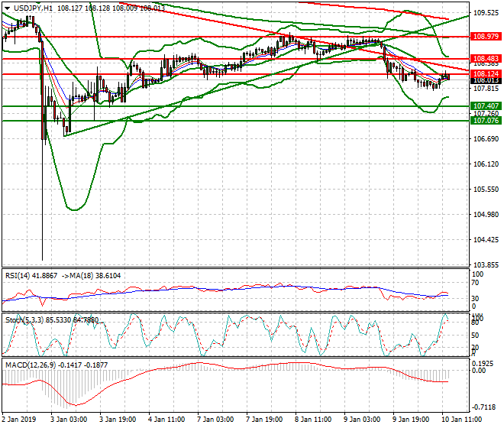Click the red 108.979 resistance price tag
The image size is (504, 428).
pos(486,36)
